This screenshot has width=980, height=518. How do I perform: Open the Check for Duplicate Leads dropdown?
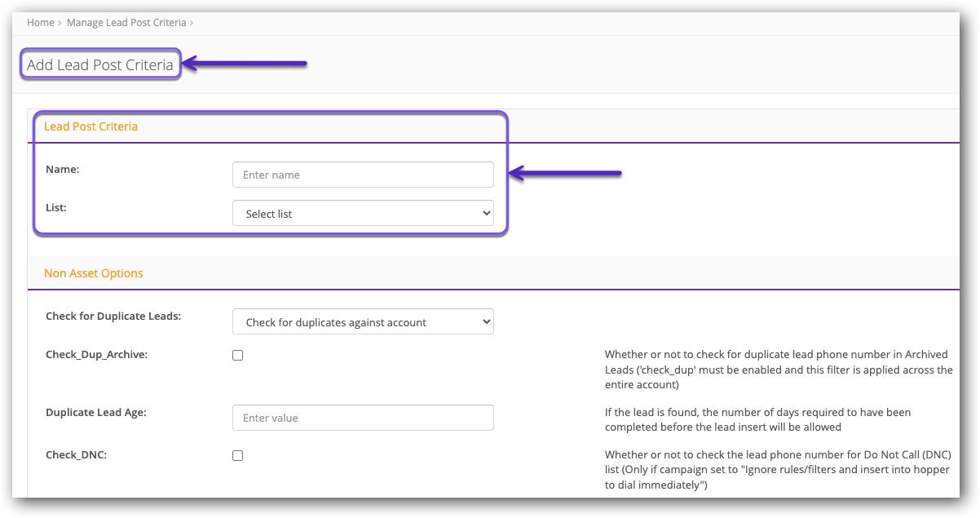[363, 322]
